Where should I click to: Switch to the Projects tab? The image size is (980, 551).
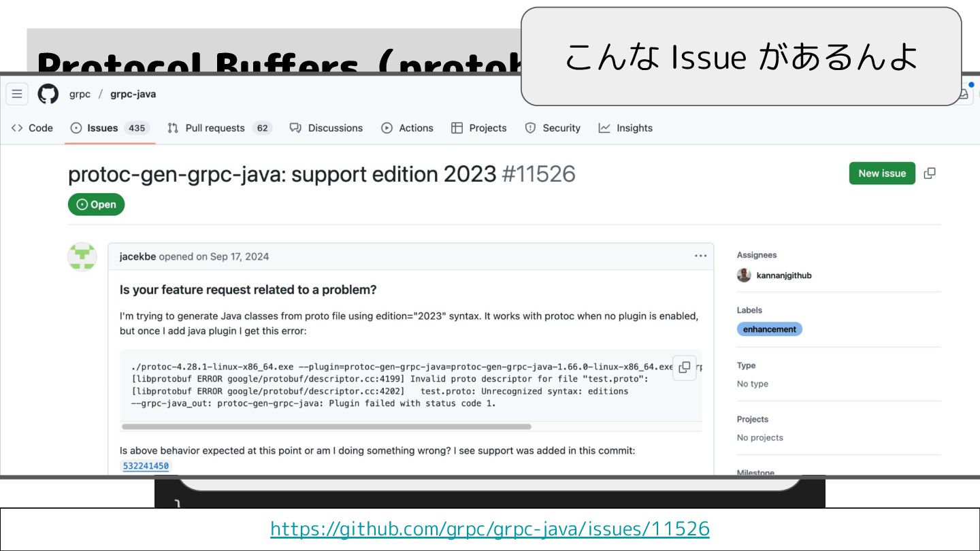click(479, 128)
